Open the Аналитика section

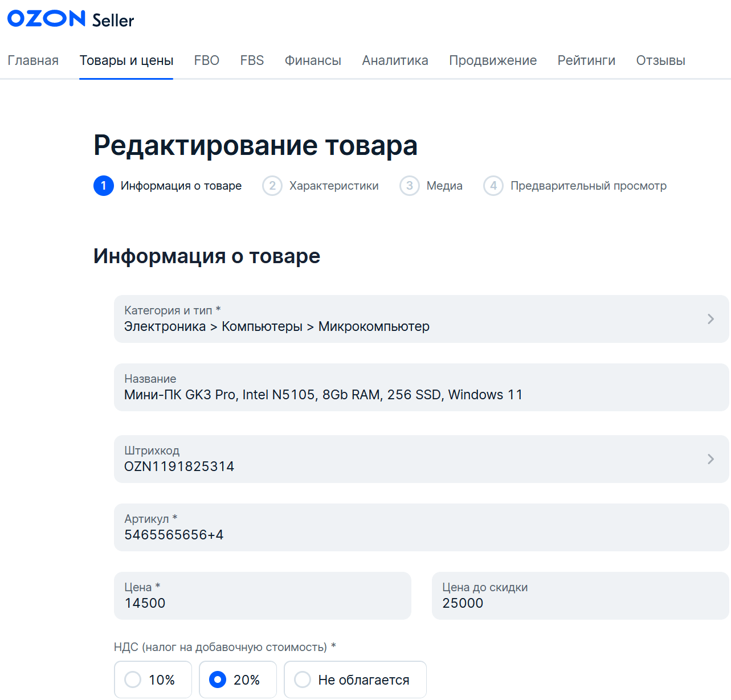(395, 60)
